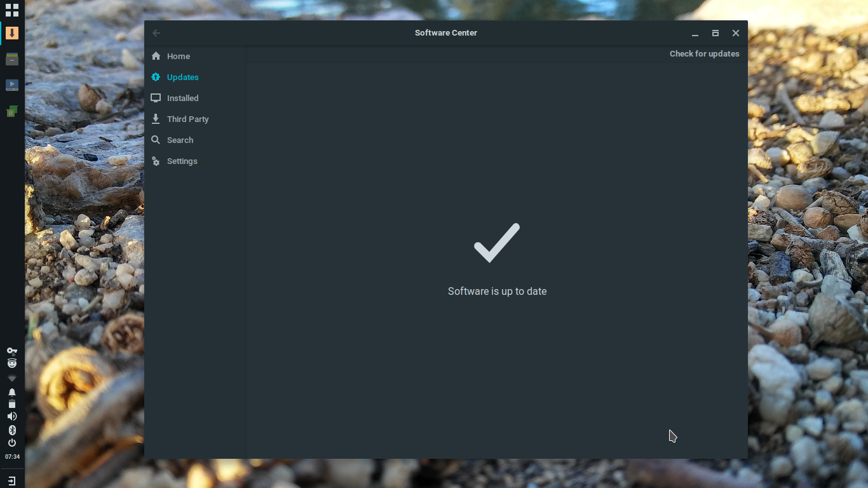Open the Bluetooth tray icon
The height and width of the screenshot is (488, 868).
(11, 430)
